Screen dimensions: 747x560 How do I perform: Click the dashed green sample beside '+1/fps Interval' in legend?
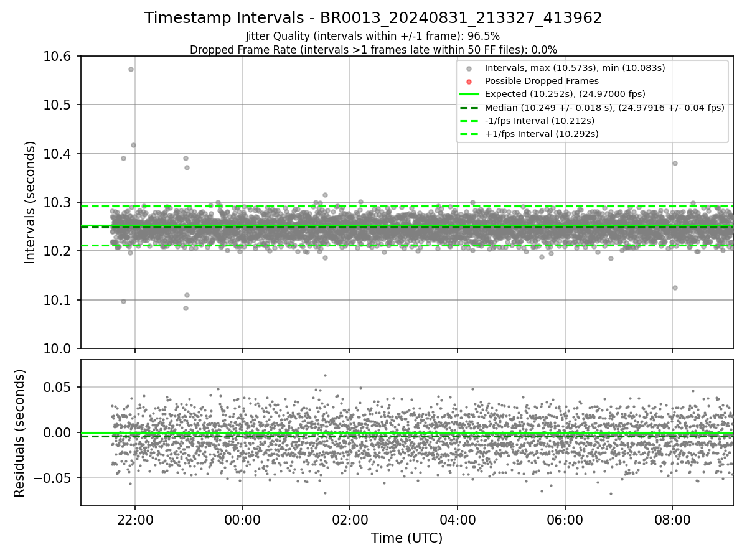pos(469,134)
